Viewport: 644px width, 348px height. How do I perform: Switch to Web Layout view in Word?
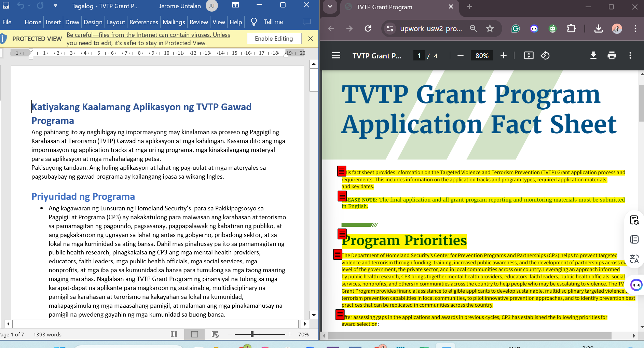(x=215, y=334)
